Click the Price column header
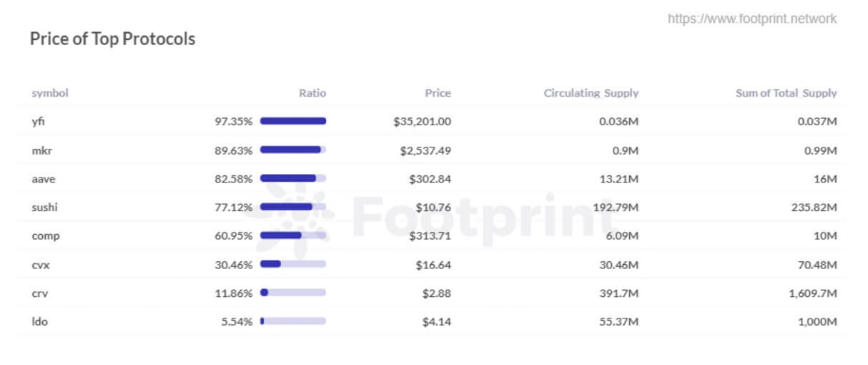 (x=438, y=93)
